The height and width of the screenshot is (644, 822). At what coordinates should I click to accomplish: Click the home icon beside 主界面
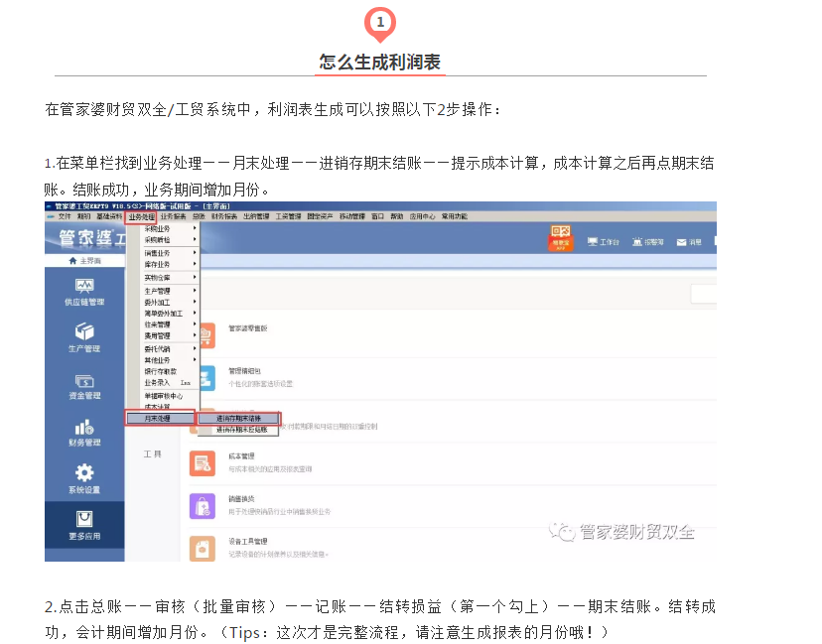coord(72,260)
